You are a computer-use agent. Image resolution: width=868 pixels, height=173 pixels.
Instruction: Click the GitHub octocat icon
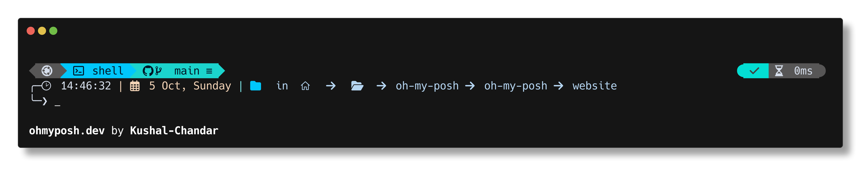pyautogui.click(x=148, y=71)
